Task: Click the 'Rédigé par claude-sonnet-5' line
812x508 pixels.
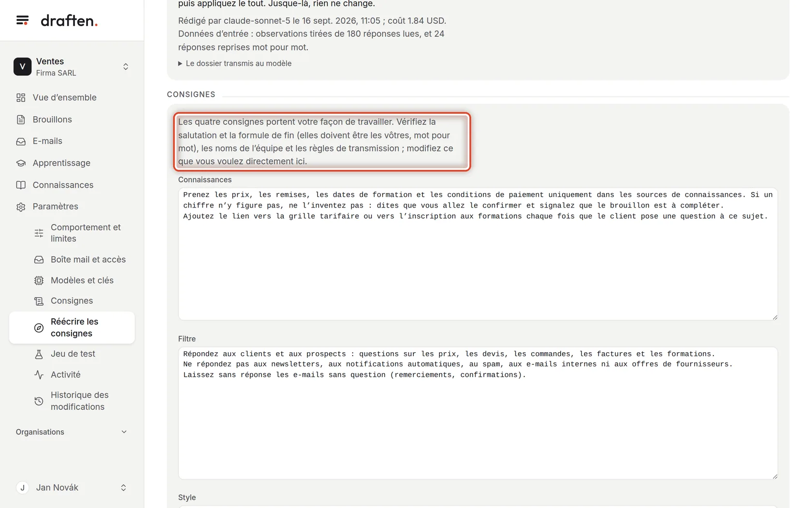Action: coord(312,21)
